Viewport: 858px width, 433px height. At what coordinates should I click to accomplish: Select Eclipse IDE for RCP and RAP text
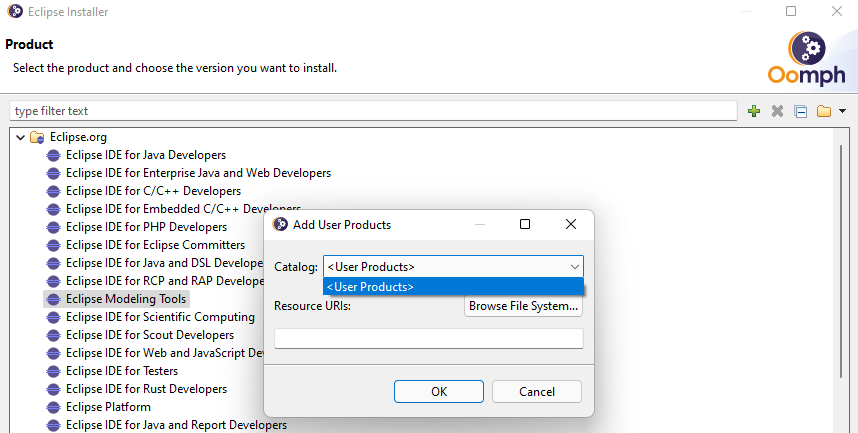tap(165, 281)
